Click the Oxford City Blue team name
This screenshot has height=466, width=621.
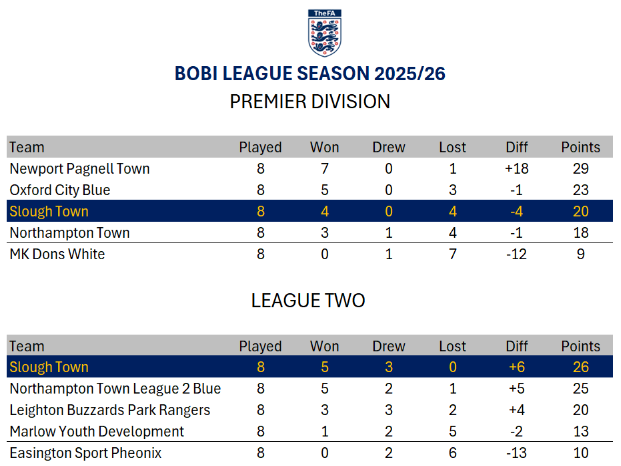click(x=60, y=190)
